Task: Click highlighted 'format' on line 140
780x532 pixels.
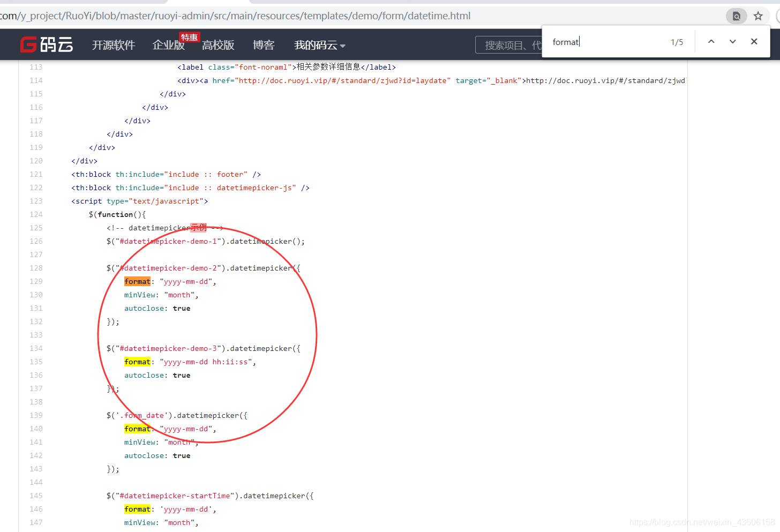Action: tap(138, 429)
